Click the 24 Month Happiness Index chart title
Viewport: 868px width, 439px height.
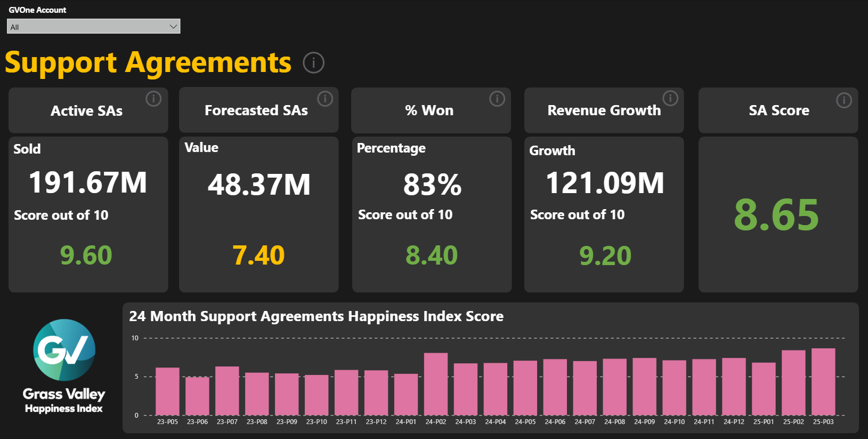(317, 316)
